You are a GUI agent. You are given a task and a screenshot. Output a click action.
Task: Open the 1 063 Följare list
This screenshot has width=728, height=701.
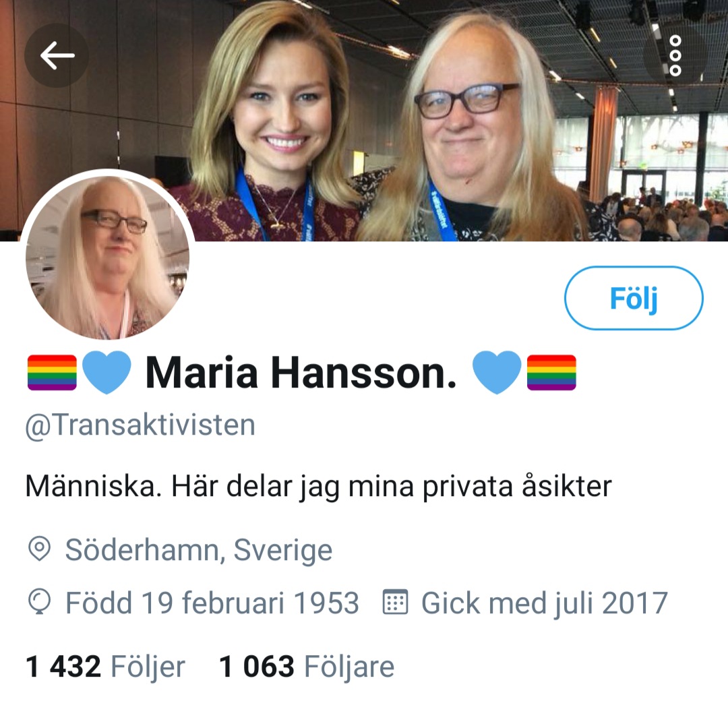[307, 667]
